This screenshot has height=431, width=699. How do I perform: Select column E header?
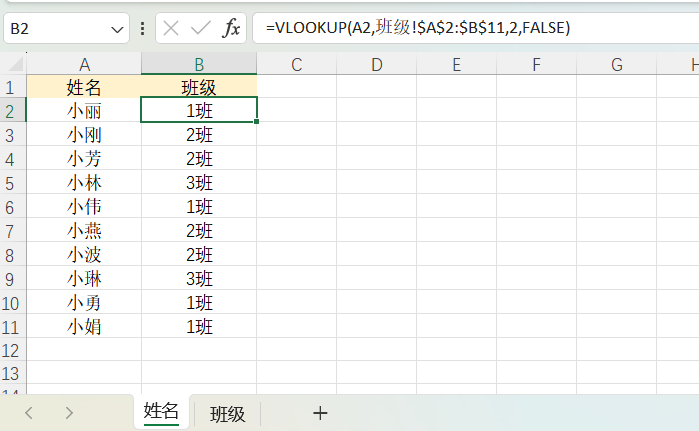tap(456, 64)
